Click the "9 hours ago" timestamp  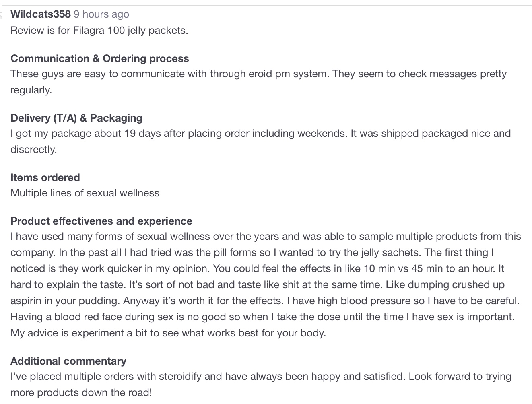[101, 14]
